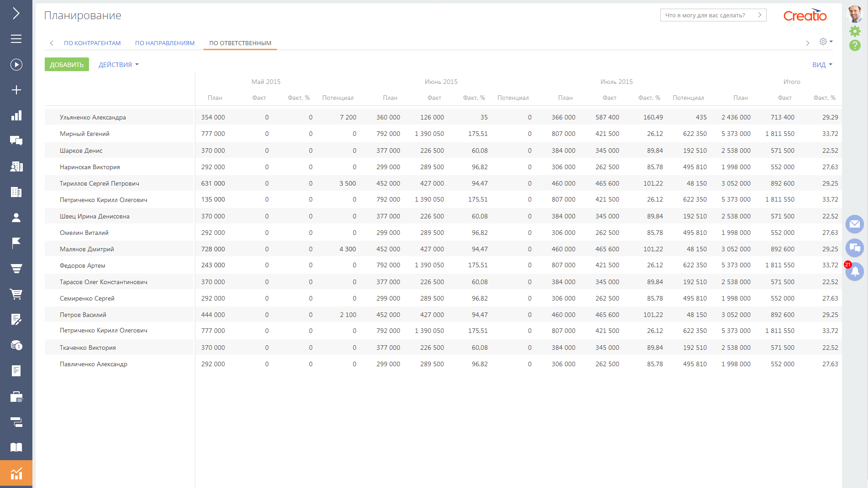Select the Семиренко Сергей row

pyautogui.click(x=443, y=298)
